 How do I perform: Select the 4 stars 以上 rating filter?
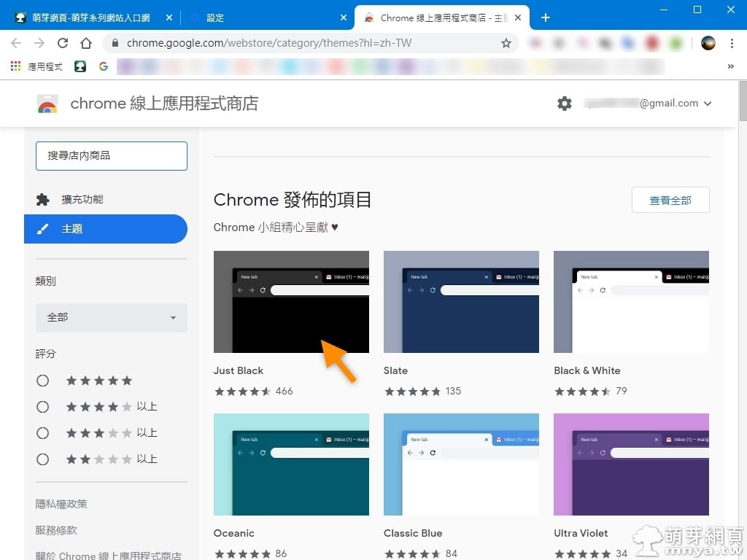coord(42,406)
